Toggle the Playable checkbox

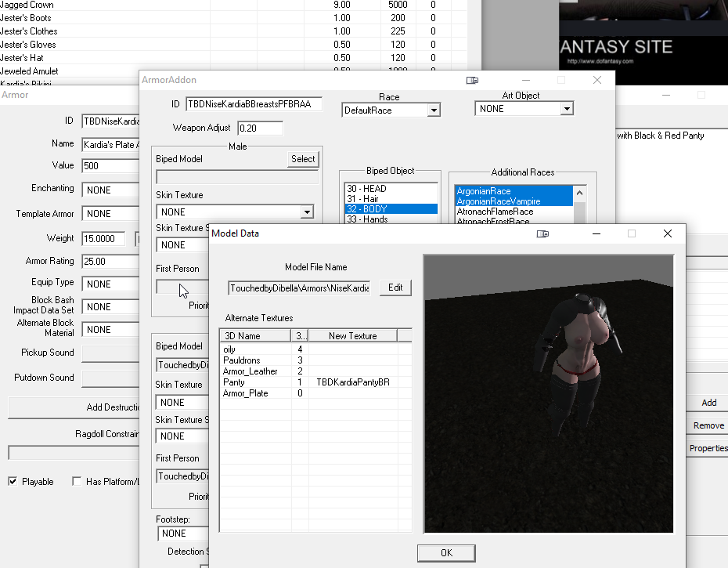13,482
